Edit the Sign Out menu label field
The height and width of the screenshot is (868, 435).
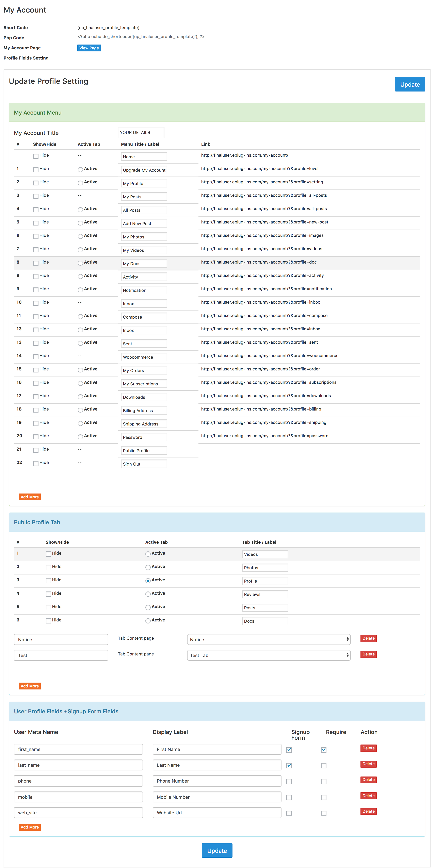point(144,464)
